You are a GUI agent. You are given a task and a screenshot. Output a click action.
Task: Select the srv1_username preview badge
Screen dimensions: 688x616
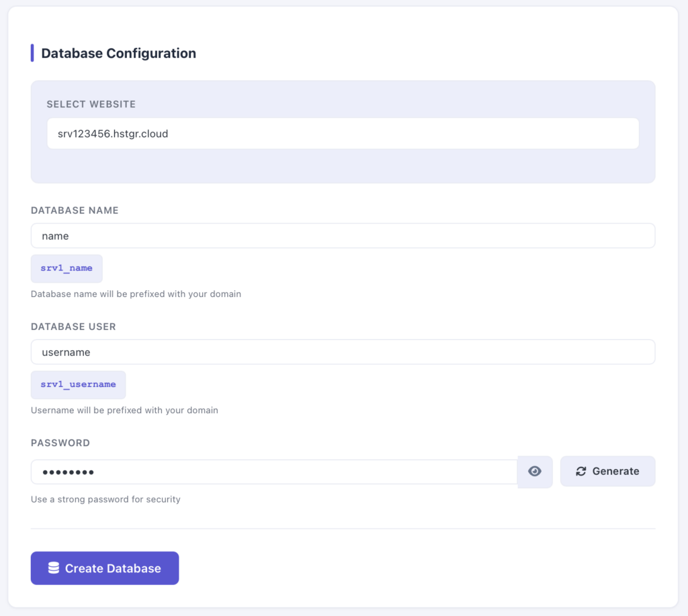click(78, 384)
